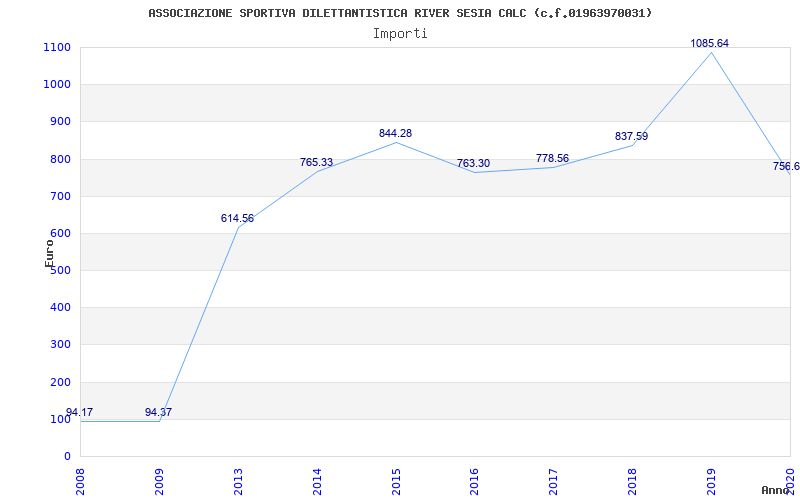Click the 800 y-axis tick label
The image size is (800, 500).
click(x=60, y=159)
